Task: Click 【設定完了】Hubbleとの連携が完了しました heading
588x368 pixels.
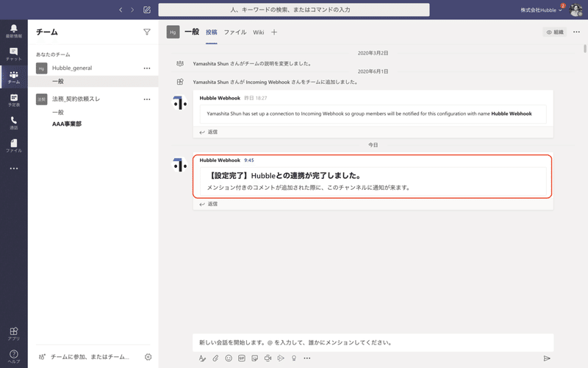Action: [x=284, y=175]
